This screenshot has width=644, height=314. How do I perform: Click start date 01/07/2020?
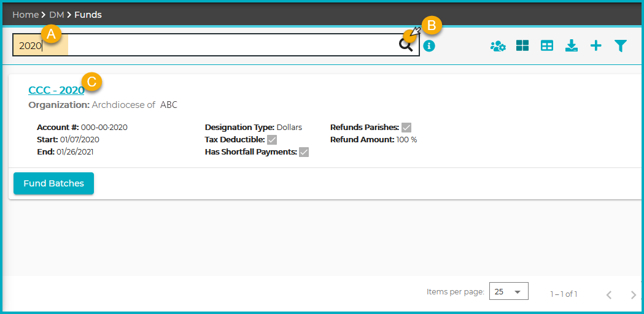click(80, 140)
